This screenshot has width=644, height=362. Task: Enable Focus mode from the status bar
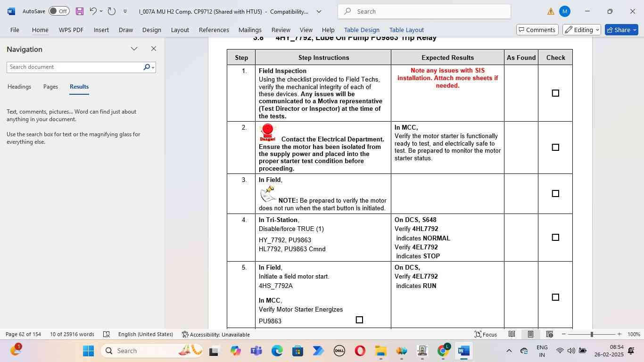(x=486, y=334)
